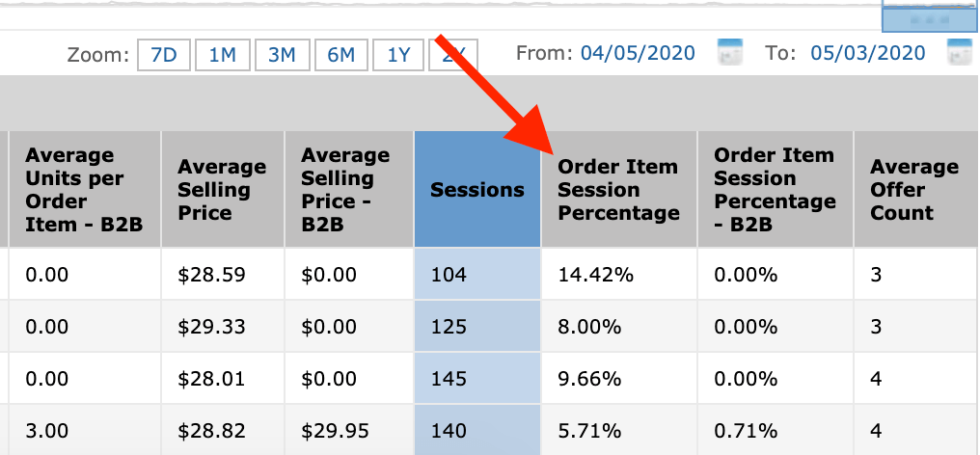Viewport: 980px width, 455px height.
Task: Open the From date calendar icon
Action: pos(730,53)
